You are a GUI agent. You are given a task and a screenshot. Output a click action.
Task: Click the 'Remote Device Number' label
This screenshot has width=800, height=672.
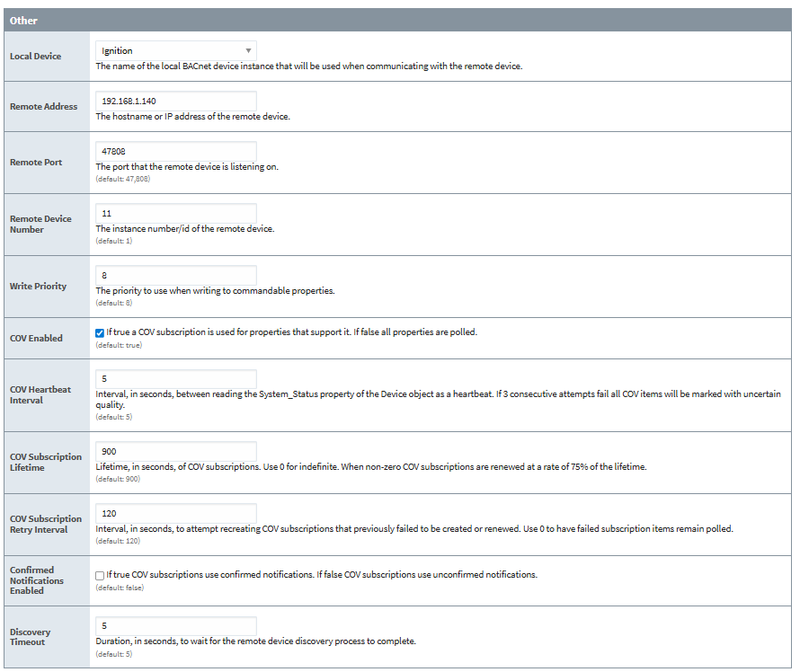[40, 224]
